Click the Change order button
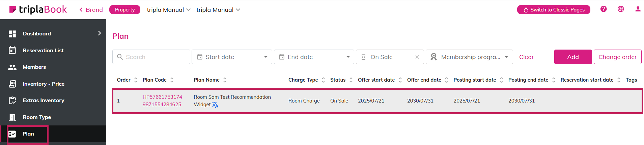644x145 pixels. click(x=617, y=57)
